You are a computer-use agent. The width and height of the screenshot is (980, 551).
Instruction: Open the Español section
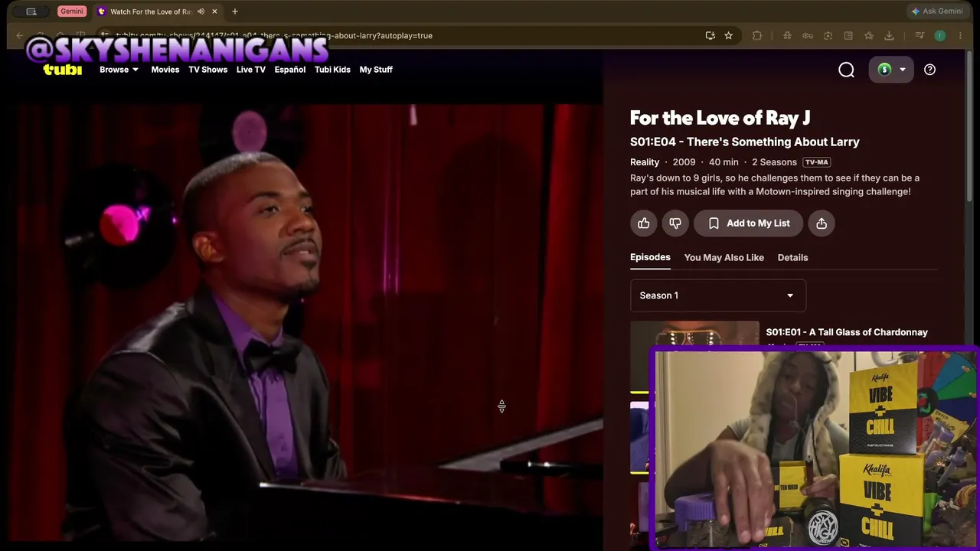290,70
